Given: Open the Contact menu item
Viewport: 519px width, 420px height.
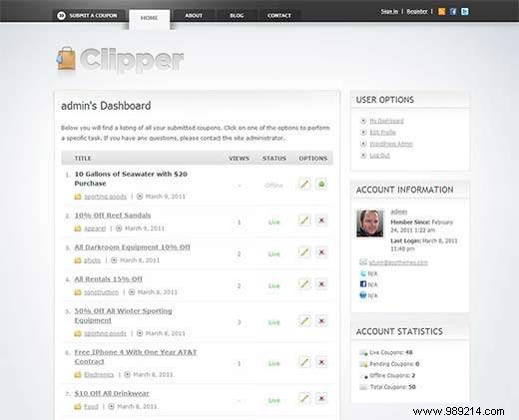Looking at the screenshot, I should tap(279, 16).
